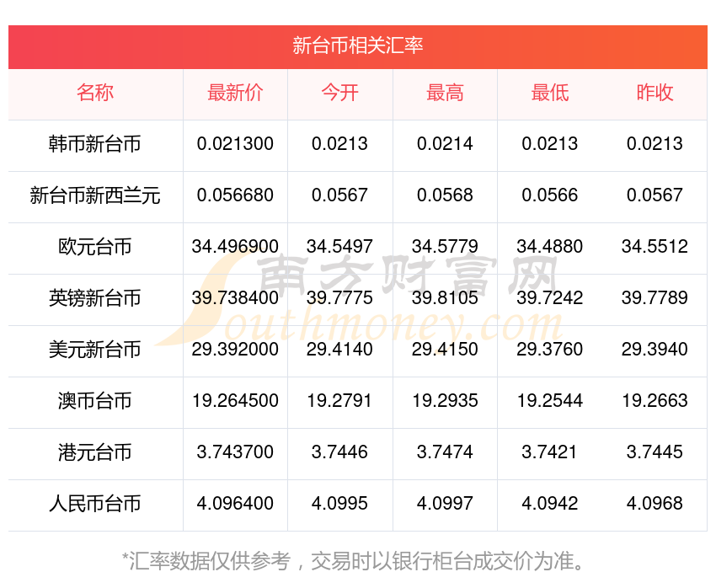Click the 澳币 previous close 19.2663

click(655, 401)
